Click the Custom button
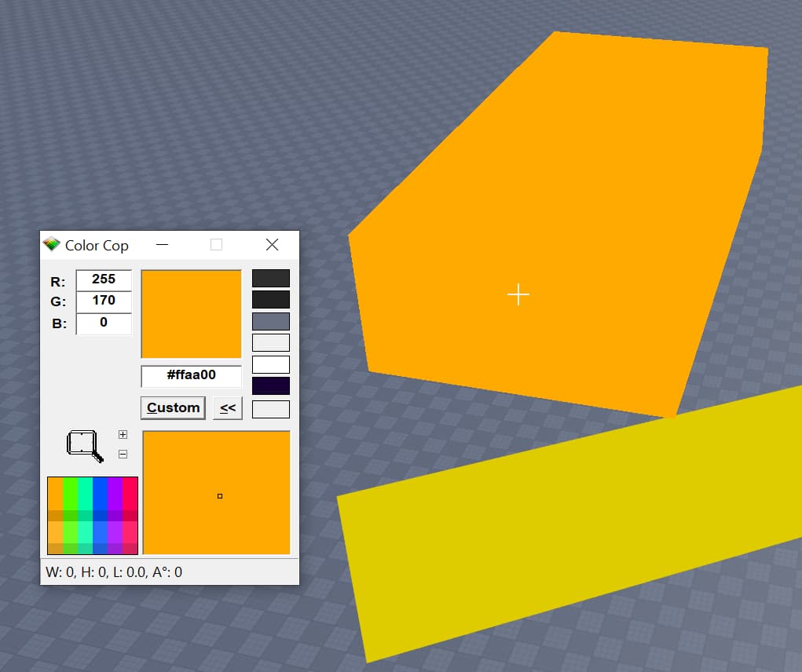This screenshot has height=672, width=802. coord(173,407)
